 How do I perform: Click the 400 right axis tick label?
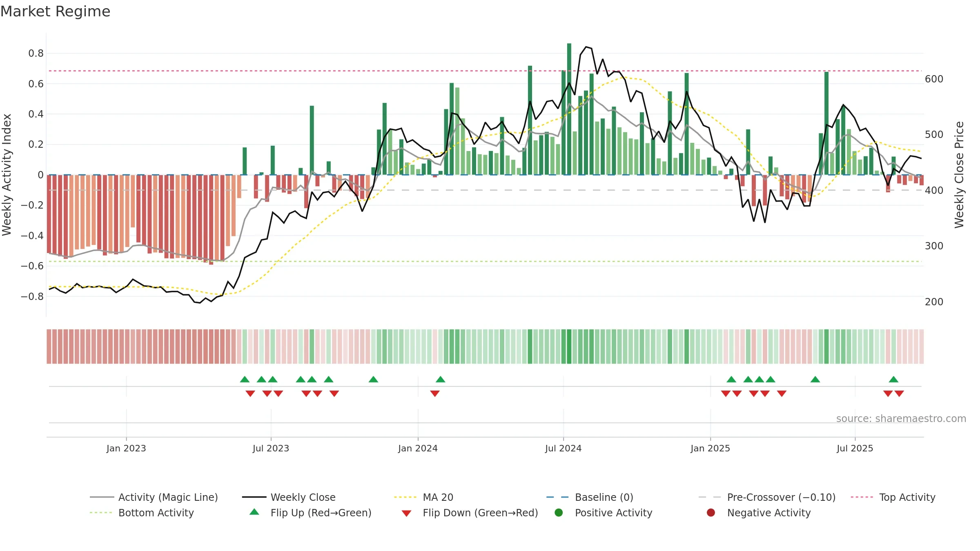(934, 190)
